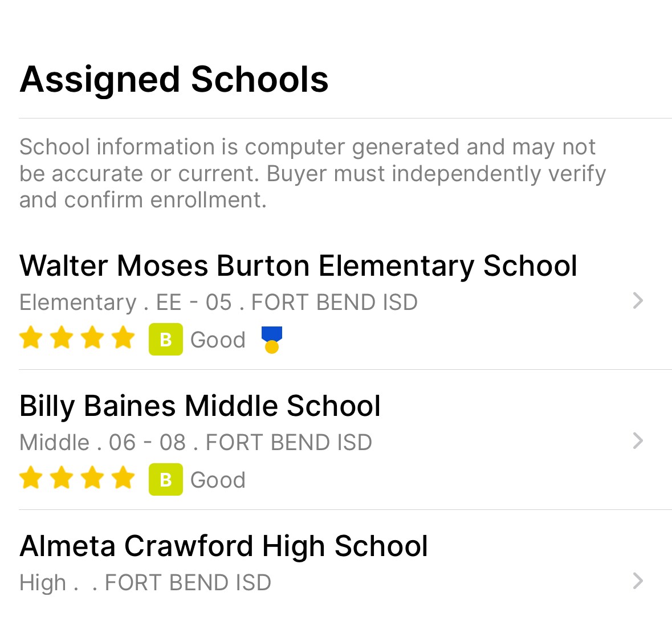Click fourth star of Burton Elementary rating
This screenshot has width=672, height=625.
123,338
